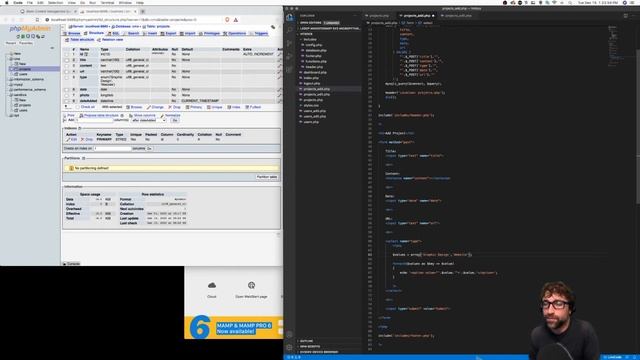Click the Add columns number input field
This screenshot has height=360, width=640.
[94, 120]
